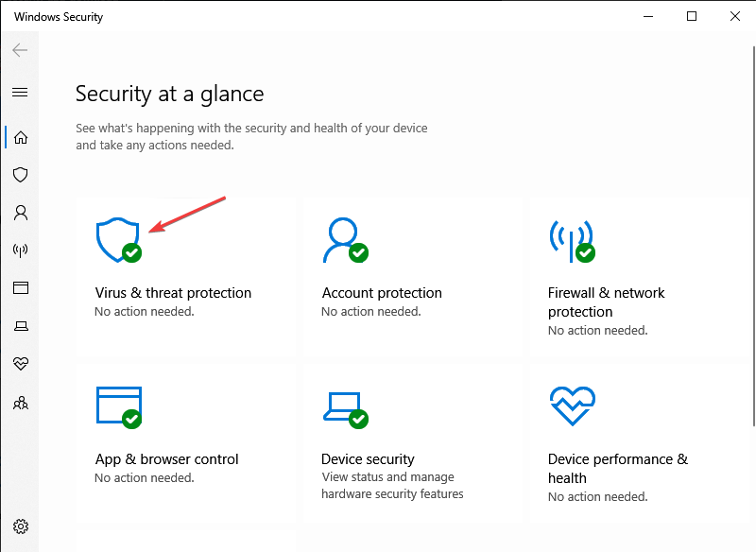Screen dimensions: 756x552
Task: Open Virus & threat protection via sidebar shield icon
Action: pos(21,175)
